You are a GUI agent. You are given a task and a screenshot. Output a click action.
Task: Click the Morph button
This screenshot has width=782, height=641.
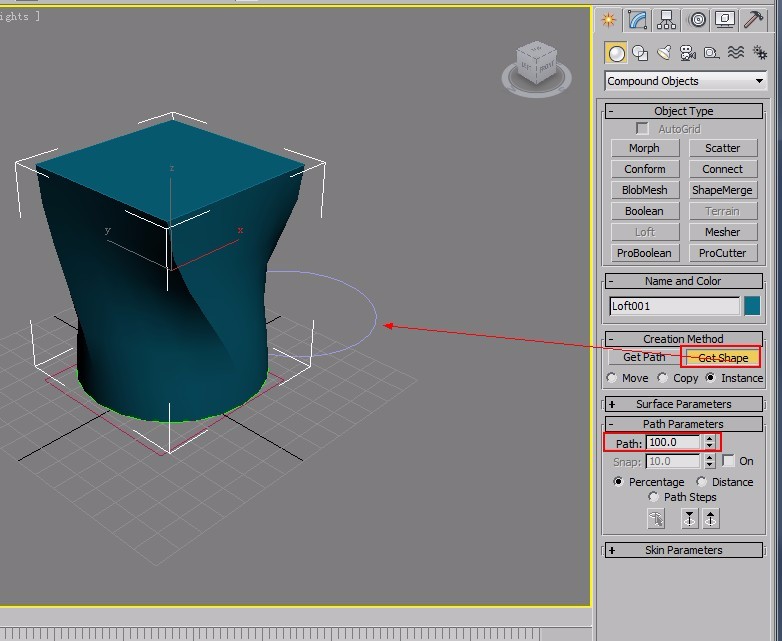coord(645,148)
